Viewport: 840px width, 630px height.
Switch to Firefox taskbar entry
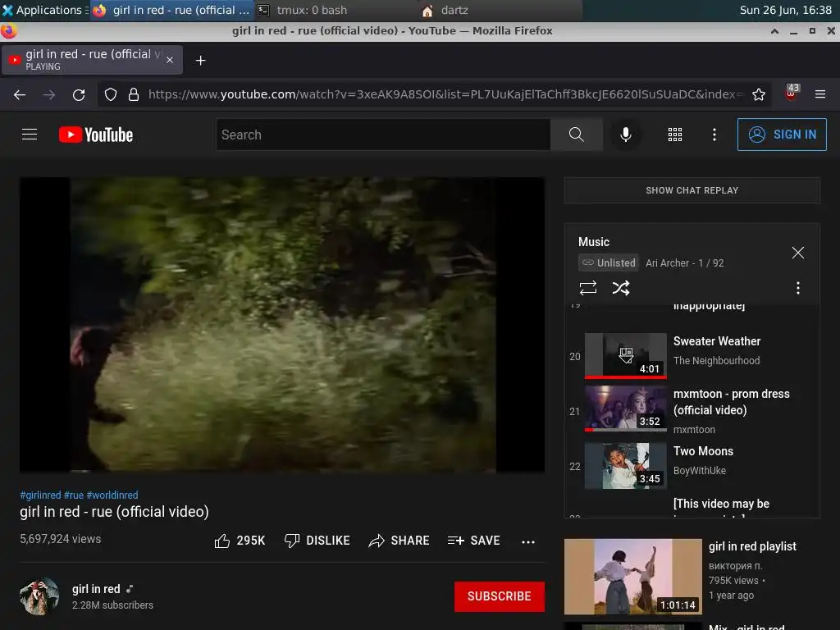pos(171,10)
